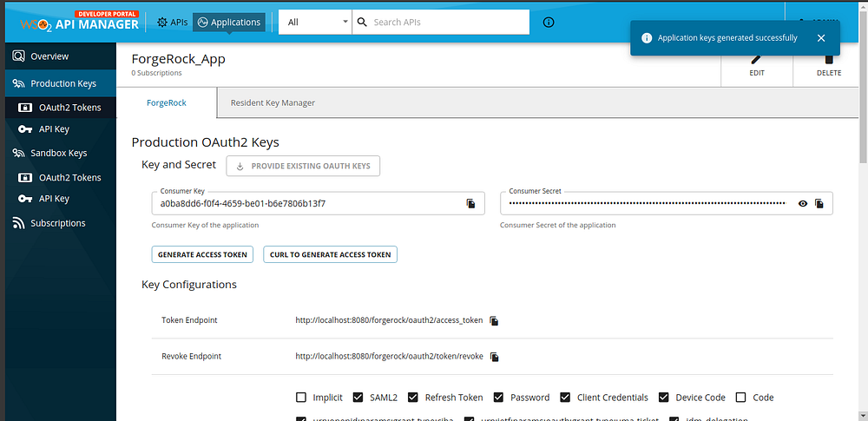The height and width of the screenshot is (421, 868).
Task: Copy the Revoke Endpoint URL
Action: pos(495,356)
